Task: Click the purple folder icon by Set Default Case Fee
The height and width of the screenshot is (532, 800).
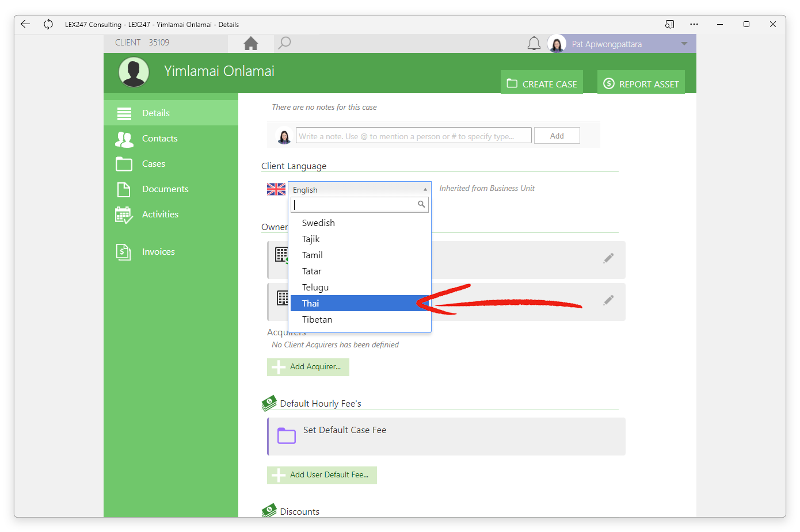Action: coord(287,435)
